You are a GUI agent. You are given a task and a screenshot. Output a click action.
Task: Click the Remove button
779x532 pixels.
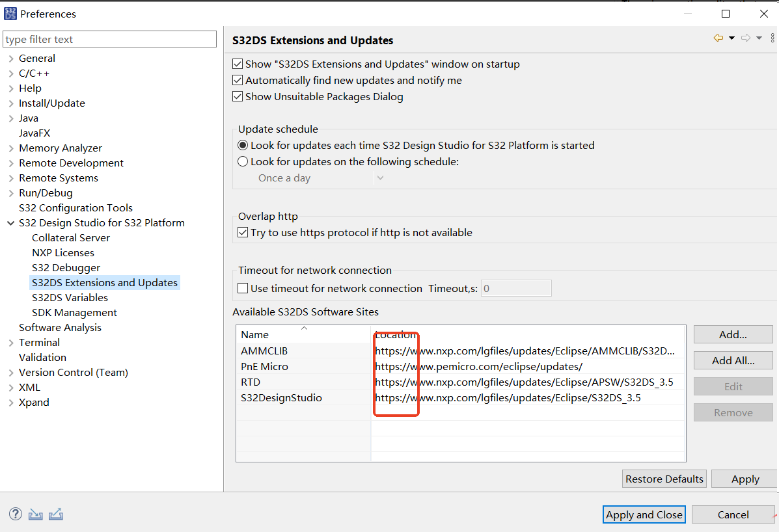[x=733, y=412]
